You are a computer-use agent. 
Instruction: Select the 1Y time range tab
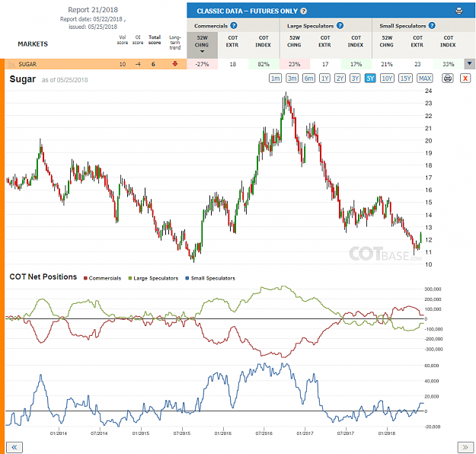click(x=324, y=78)
